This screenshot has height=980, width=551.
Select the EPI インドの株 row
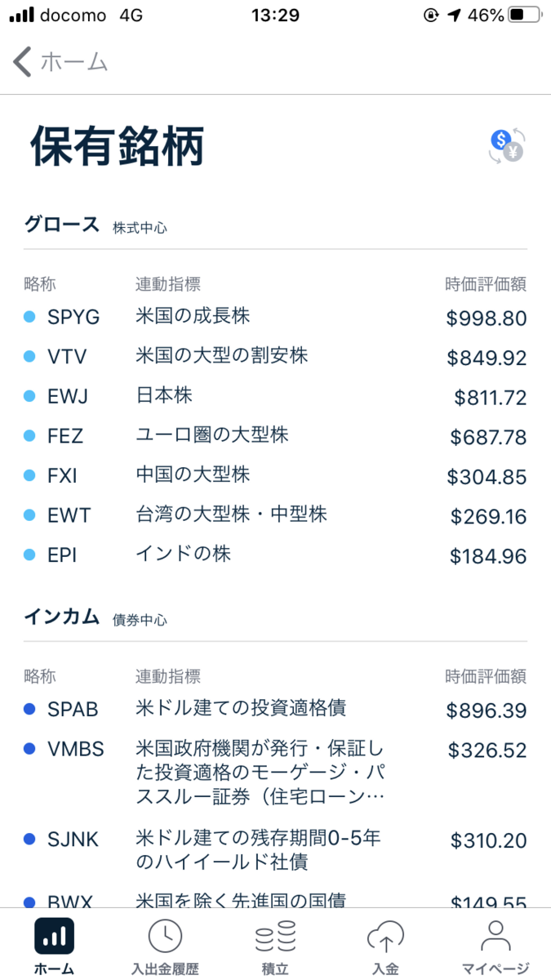click(275, 555)
